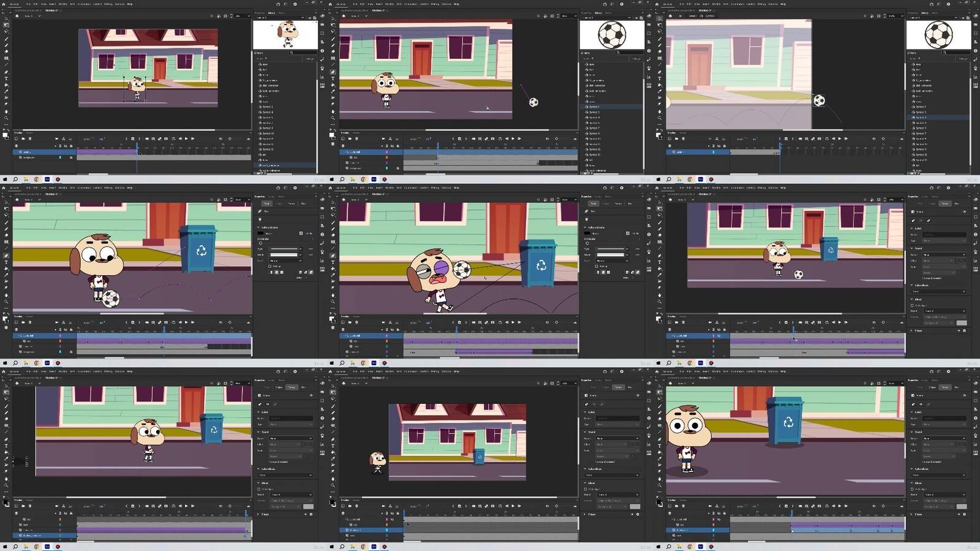Switch to Doc tab in center screenshot properties
The image size is (980, 551).
coord(630,203)
